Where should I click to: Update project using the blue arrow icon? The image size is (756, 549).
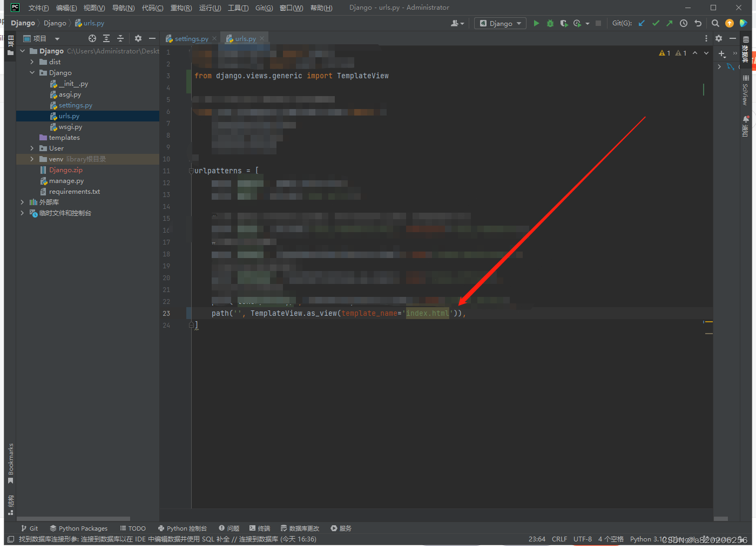[x=640, y=23]
